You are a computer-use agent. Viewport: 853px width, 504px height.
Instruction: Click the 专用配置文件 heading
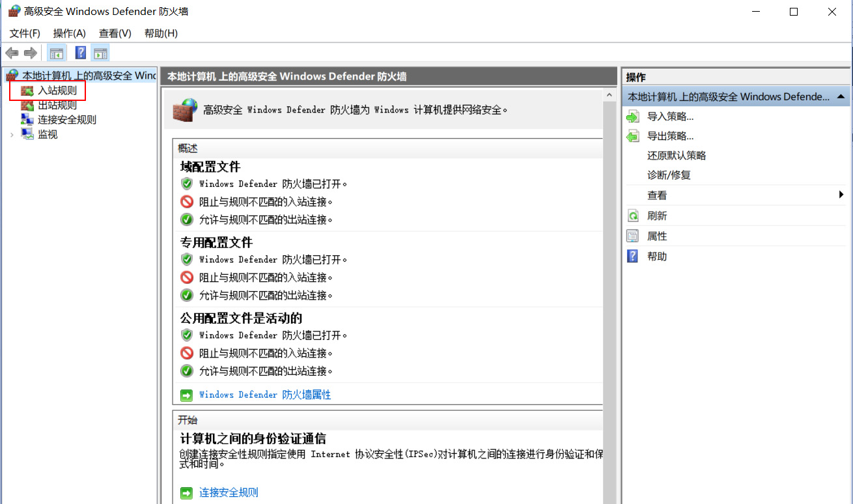pos(216,242)
